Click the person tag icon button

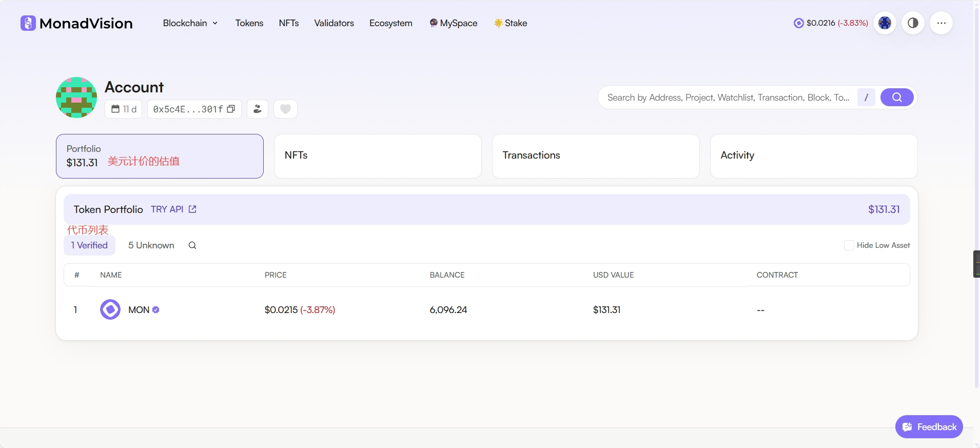(258, 109)
